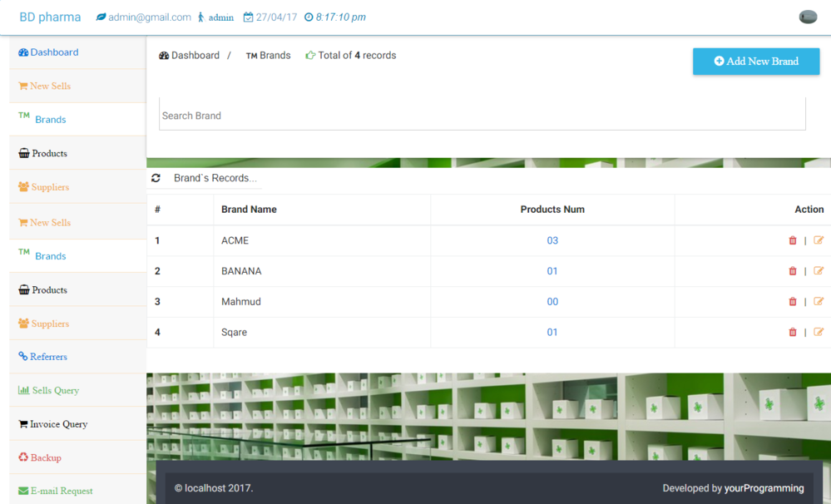The height and width of the screenshot is (504, 831).
Task: Click the BD pharma logo title
Action: [x=50, y=17]
